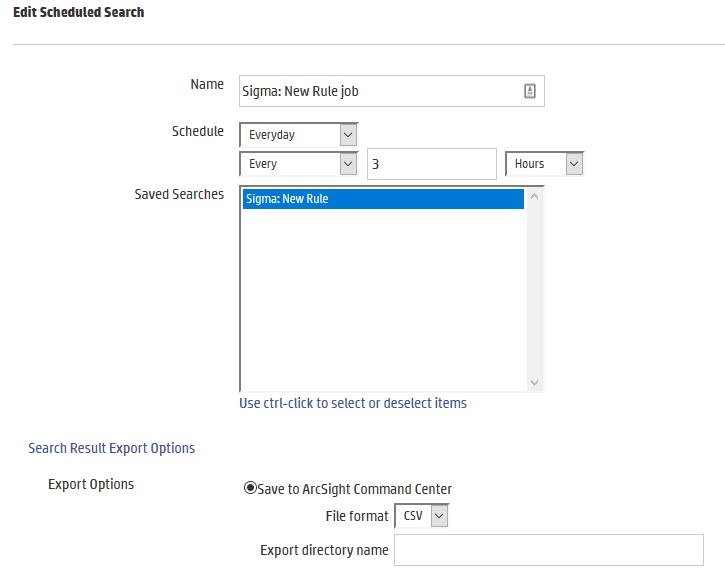The width and height of the screenshot is (725, 570).
Task: Click the Search Result Export Options heading
Action: click(x=111, y=448)
